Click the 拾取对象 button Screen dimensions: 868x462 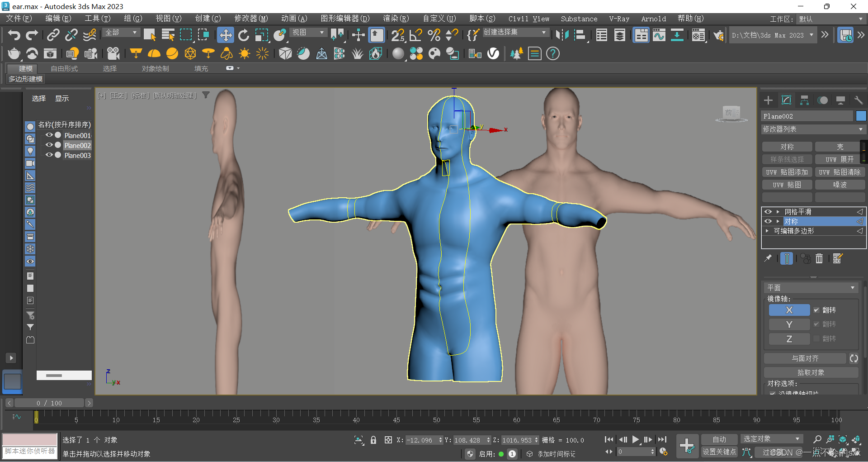click(811, 372)
